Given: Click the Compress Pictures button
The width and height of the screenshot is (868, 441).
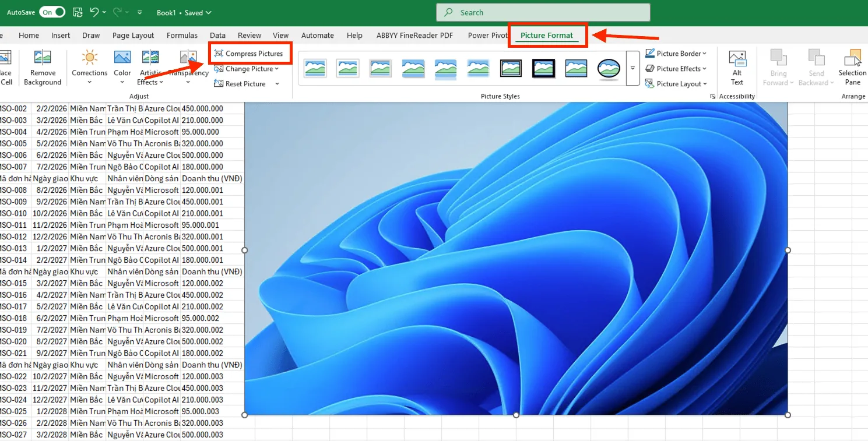Looking at the screenshot, I should (x=249, y=54).
